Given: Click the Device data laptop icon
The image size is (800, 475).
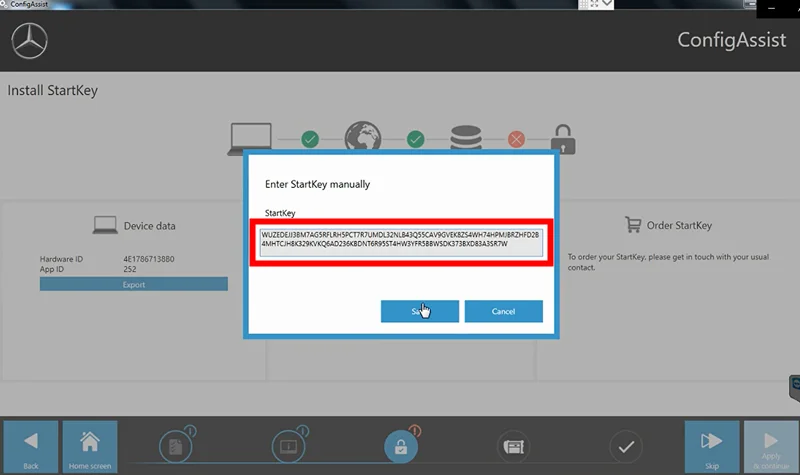Looking at the screenshot, I should click(105, 225).
